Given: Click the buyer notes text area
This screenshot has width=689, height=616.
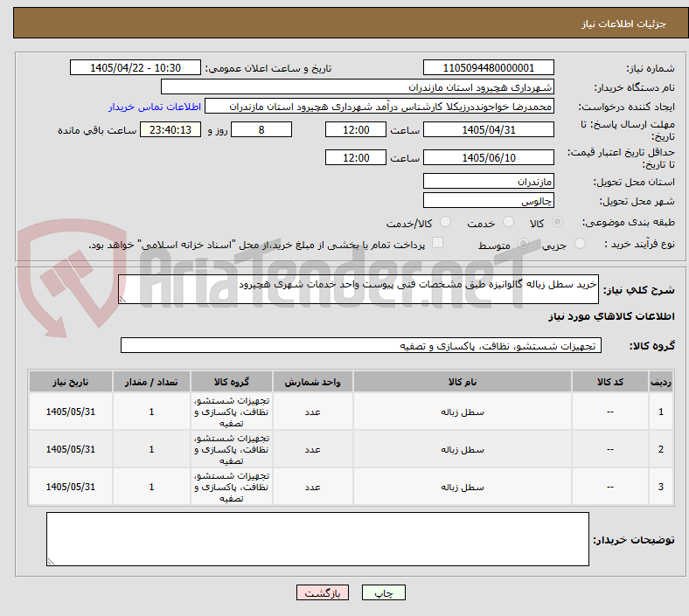Looking at the screenshot, I should (x=317, y=539).
